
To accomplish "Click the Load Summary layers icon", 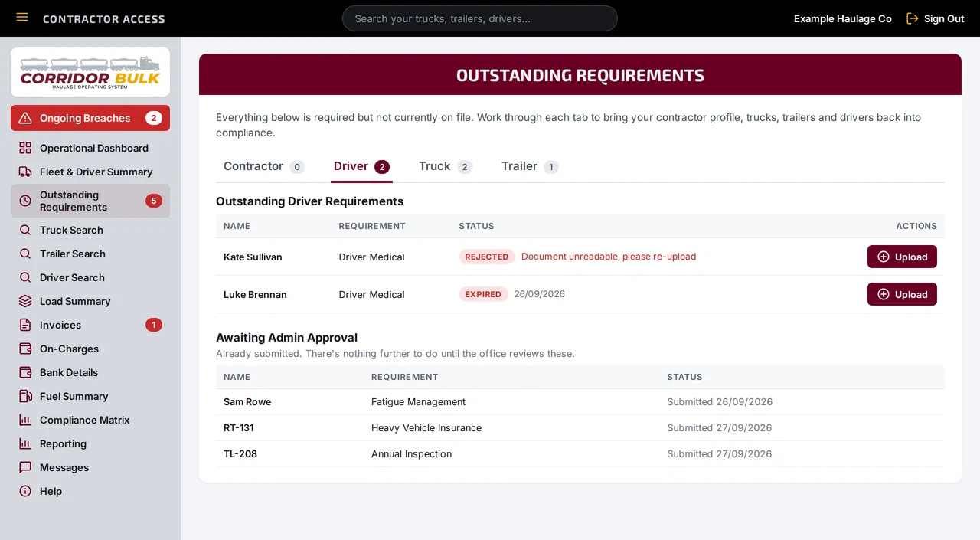I will (25, 301).
